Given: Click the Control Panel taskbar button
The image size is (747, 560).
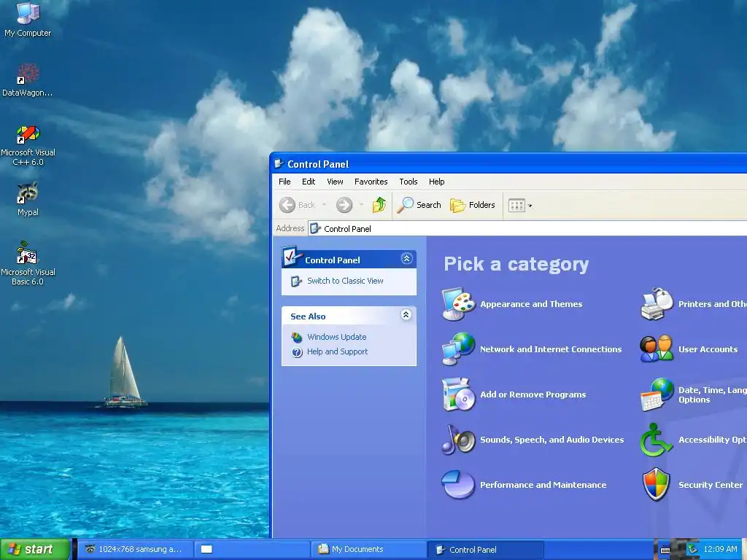Looking at the screenshot, I should [x=485, y=550].
